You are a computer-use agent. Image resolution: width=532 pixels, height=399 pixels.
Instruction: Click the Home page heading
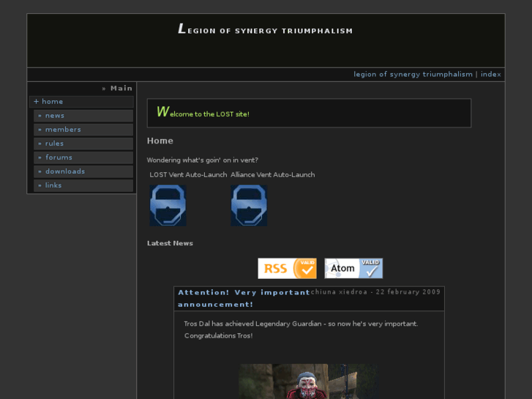coord(160,141)
